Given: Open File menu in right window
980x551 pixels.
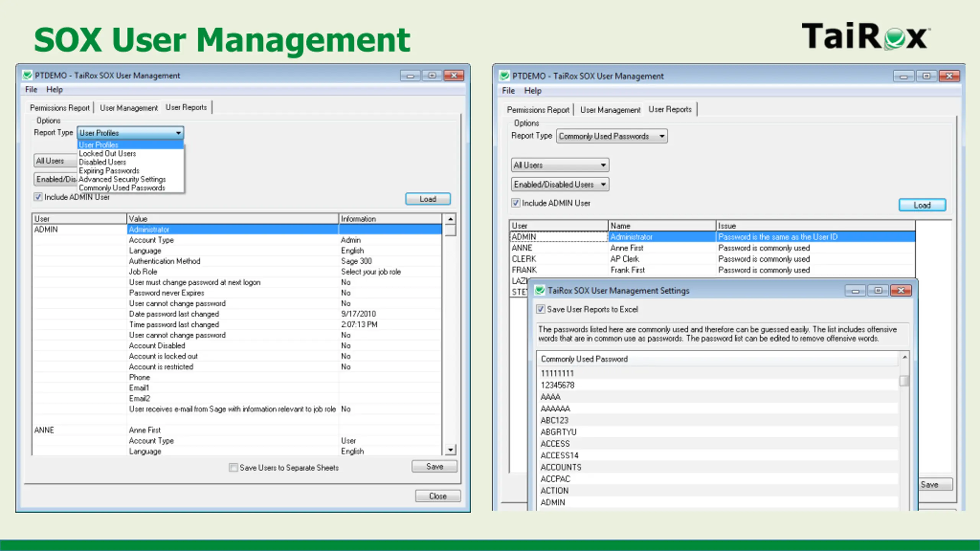Looking at the screenshot, I should tap(508, 91).
